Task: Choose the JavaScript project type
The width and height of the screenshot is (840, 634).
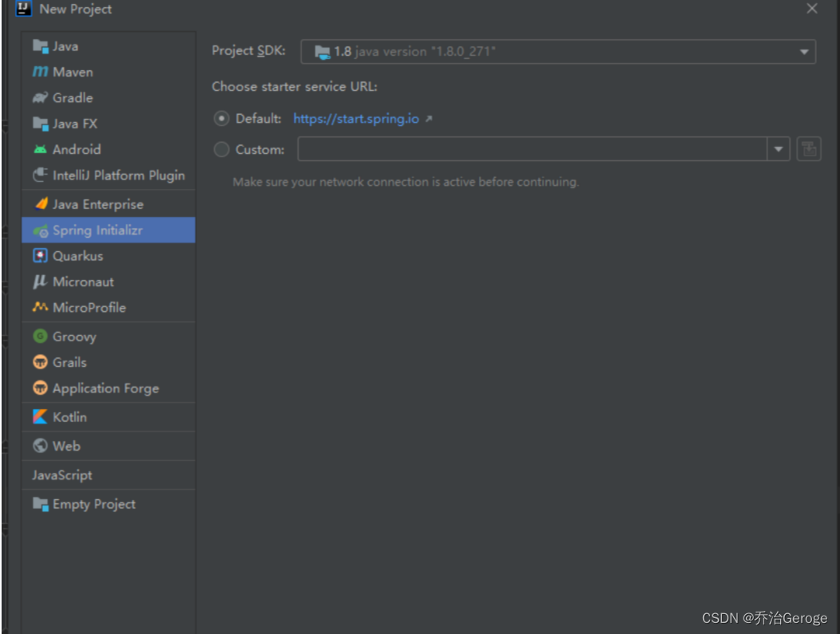Action: click(x=62, y=475)
